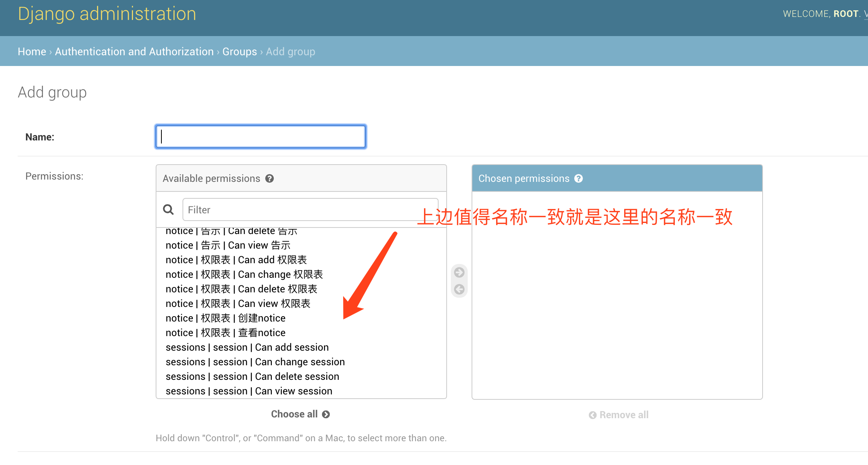The height and width of the screenshot is (465, 868).
Task: Select 'sessions | session | Can add session'
Action: [x=247, y=347]
